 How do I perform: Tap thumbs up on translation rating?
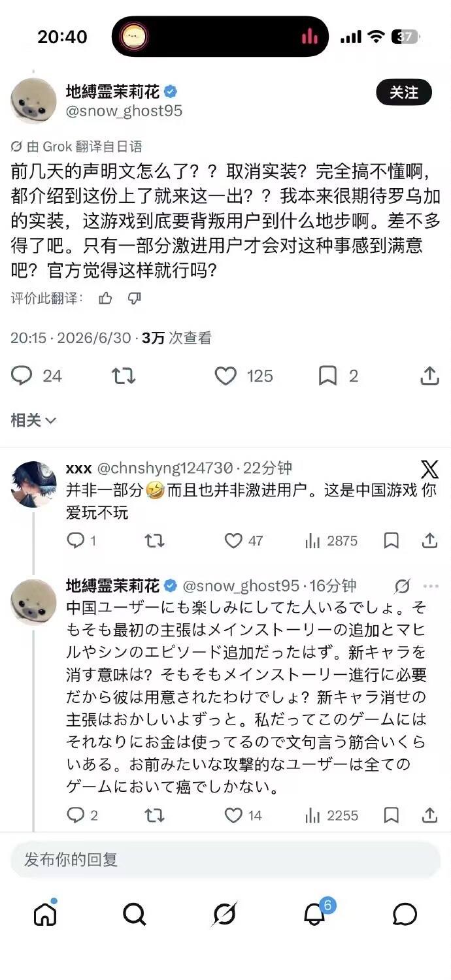pyautogui.click(x=105, y=299)
